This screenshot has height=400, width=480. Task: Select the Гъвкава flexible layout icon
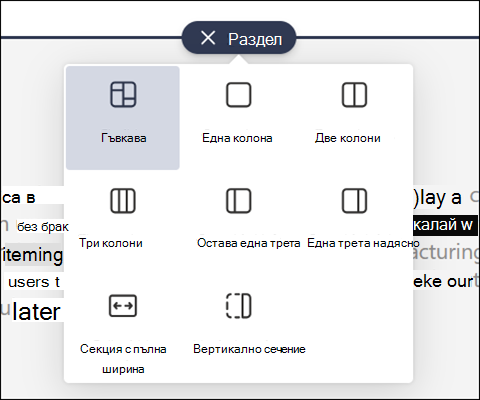tap(123, 95)
